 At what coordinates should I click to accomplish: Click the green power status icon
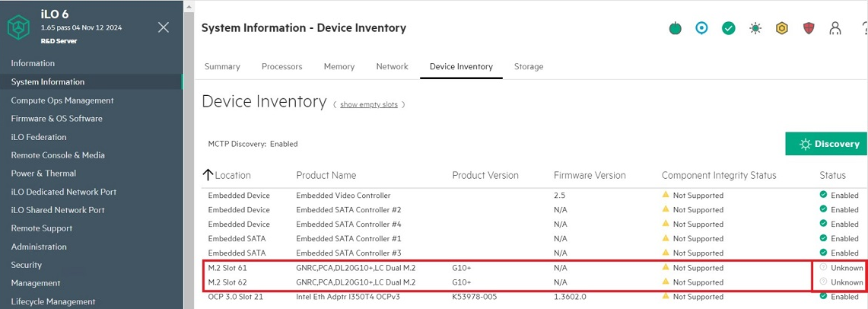click(675, 28)
